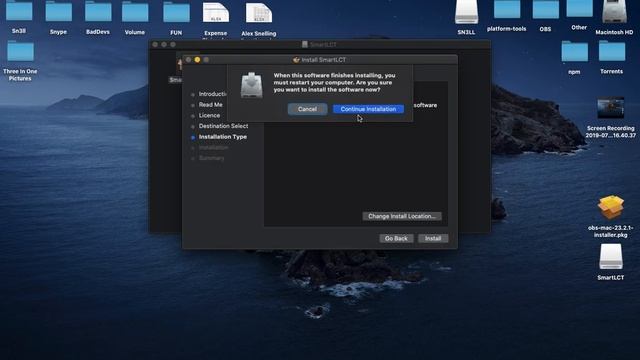This screenshot has height=360, width=640.
Task: Select the Read Me installer step
Action: [211, 105]
